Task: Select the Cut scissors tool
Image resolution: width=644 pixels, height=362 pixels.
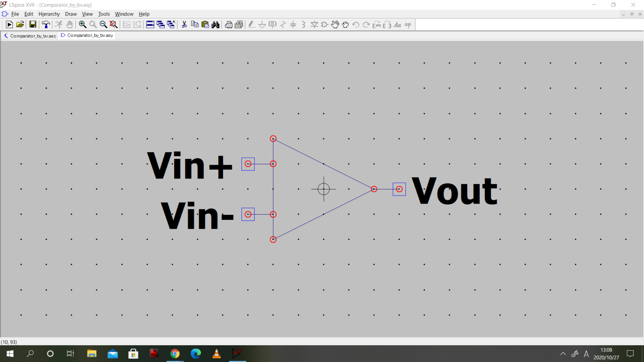Action: [184, 25]
